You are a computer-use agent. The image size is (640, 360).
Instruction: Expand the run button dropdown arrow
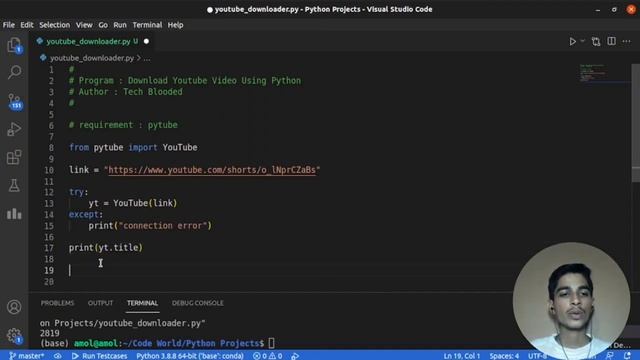[582, 41]
